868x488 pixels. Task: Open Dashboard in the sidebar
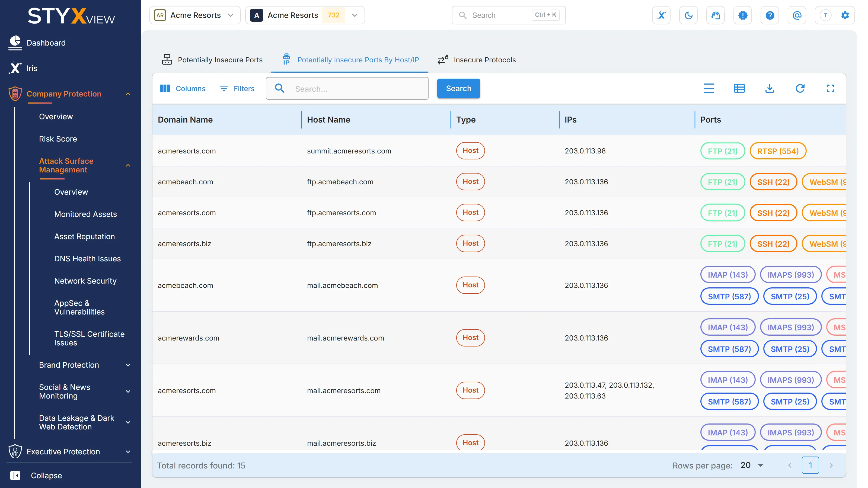pos(46,43)
